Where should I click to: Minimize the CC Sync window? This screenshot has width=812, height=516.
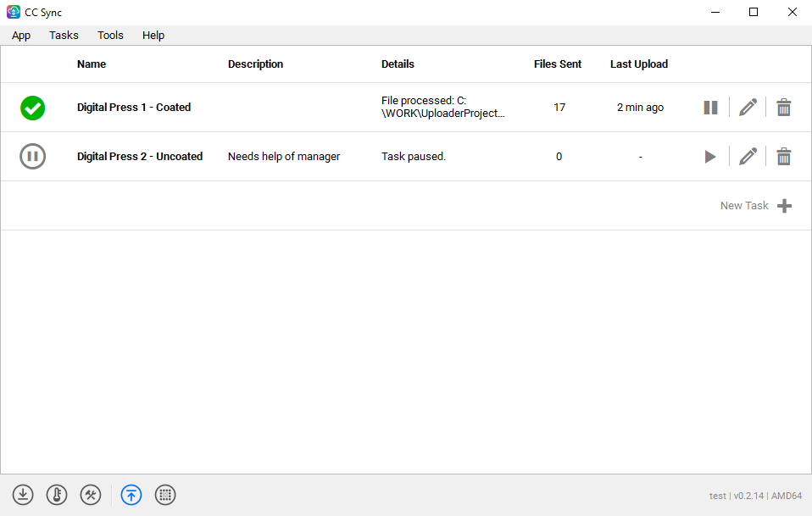coord(715,12)
